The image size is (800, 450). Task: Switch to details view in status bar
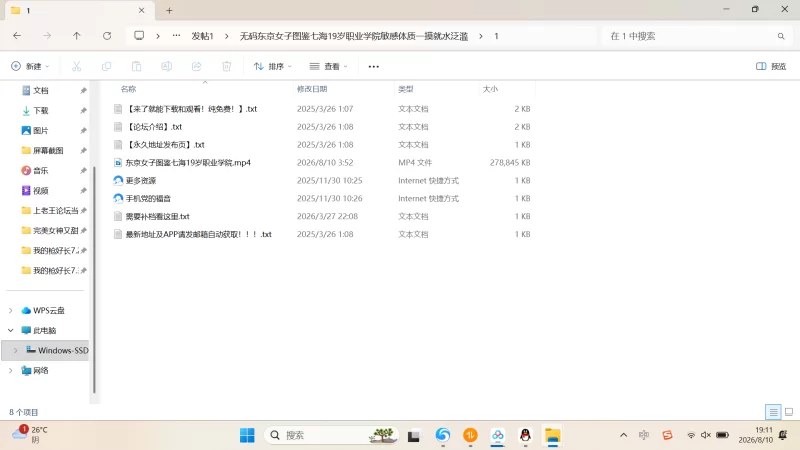[773, 412]
